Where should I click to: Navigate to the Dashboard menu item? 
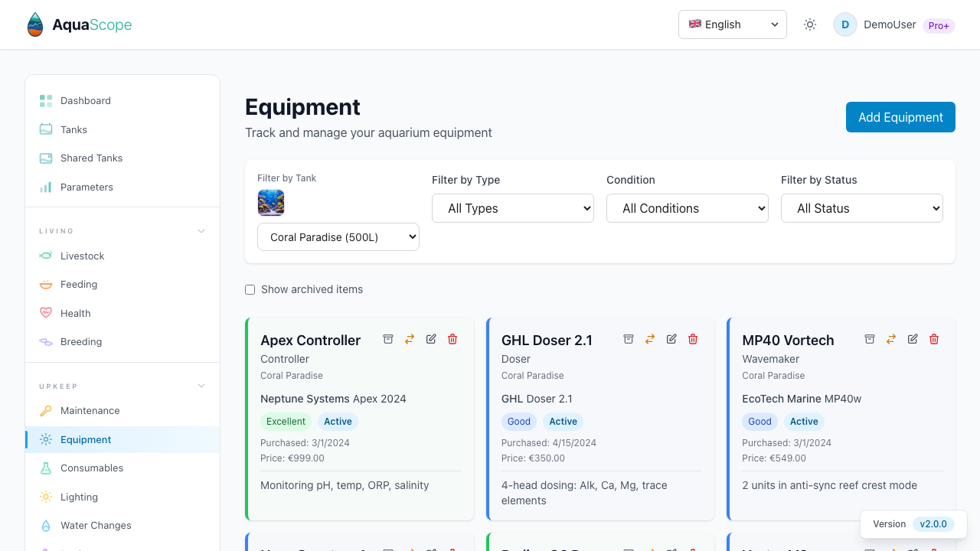pyautogui.click(x=85, y=100)
